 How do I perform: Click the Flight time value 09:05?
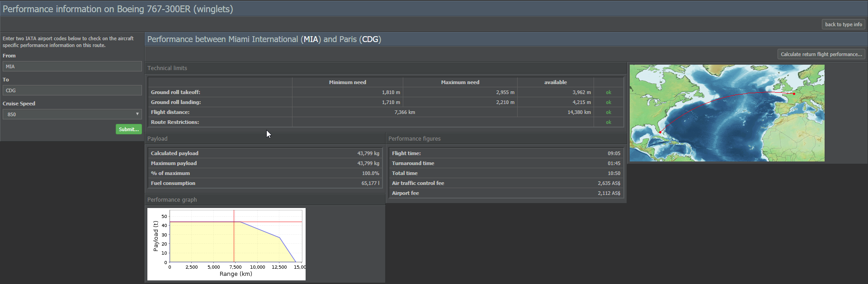tap(614, 153)
